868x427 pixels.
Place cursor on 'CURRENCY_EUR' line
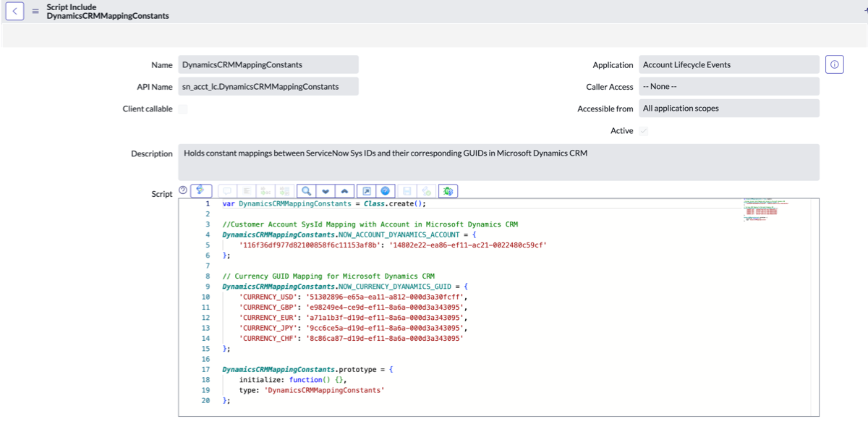(354, 318)
